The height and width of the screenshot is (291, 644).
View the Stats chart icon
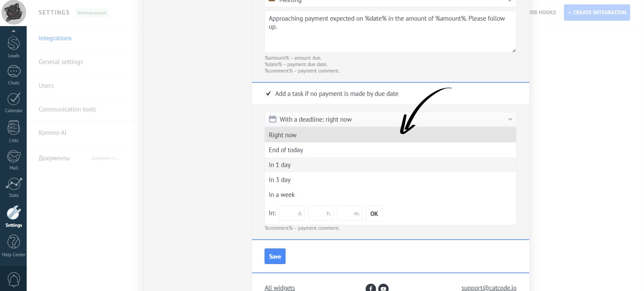click(x=14, y=185)
